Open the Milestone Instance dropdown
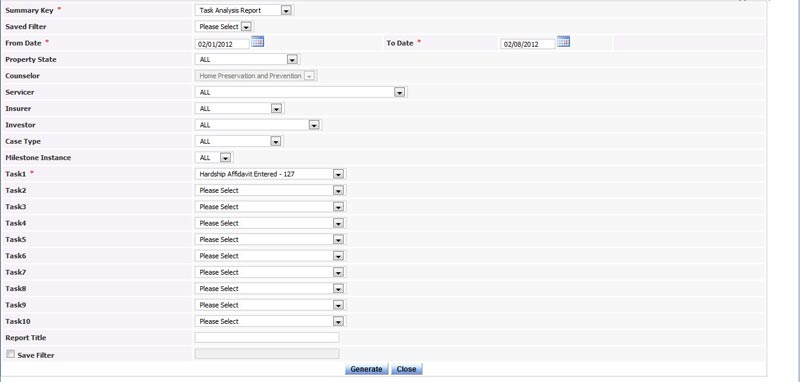 [x=214, y=158]
